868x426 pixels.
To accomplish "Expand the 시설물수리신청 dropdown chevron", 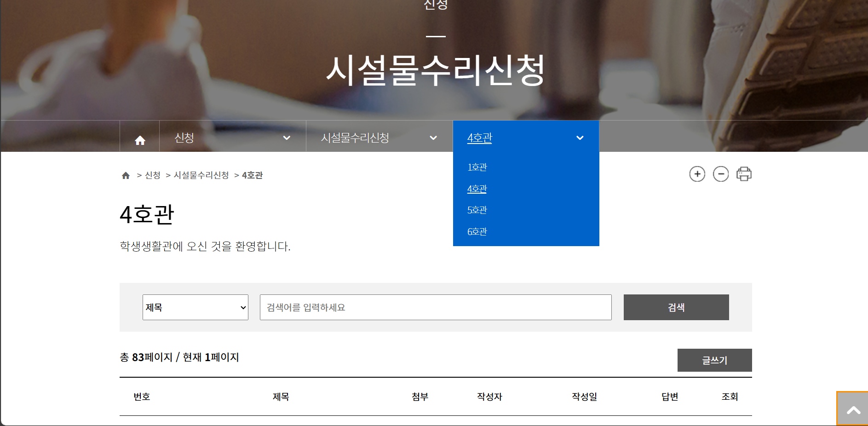I will click(433, 138).
